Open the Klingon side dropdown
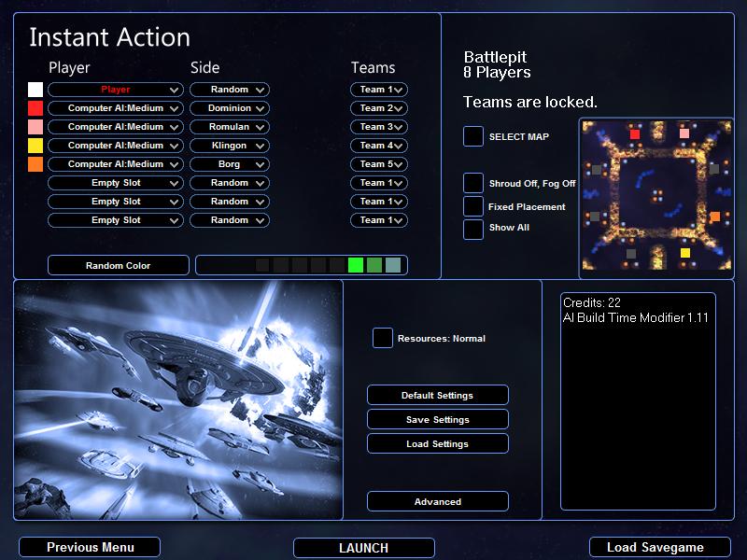The width and height of the screenshot is (747, 560). (x=230, y=146)
